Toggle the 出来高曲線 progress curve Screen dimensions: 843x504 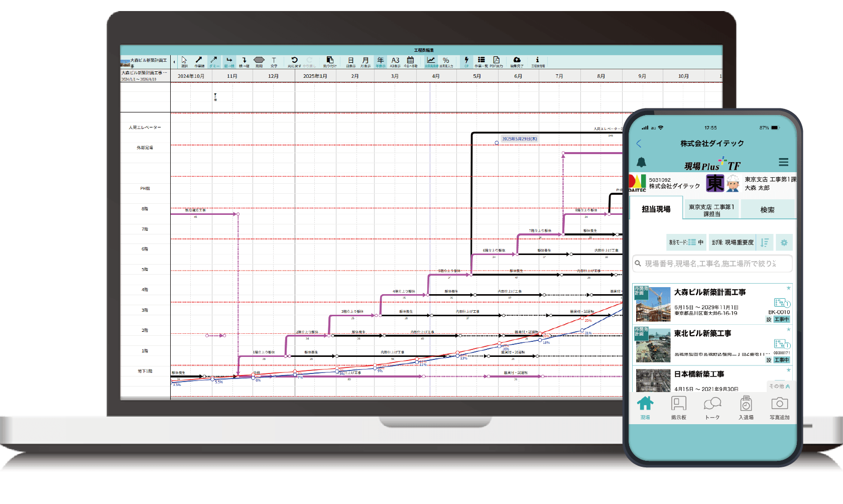click(x=431, y=62)
